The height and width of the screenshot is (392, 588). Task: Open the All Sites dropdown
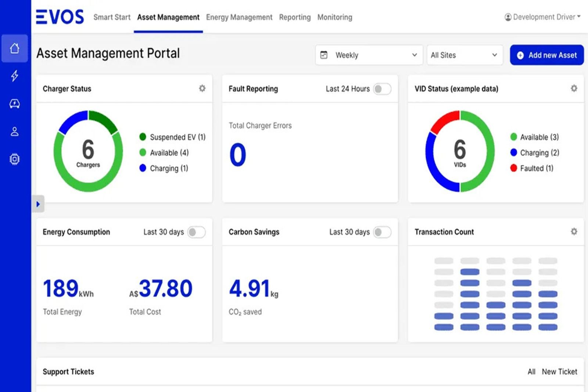pos(465,55)
